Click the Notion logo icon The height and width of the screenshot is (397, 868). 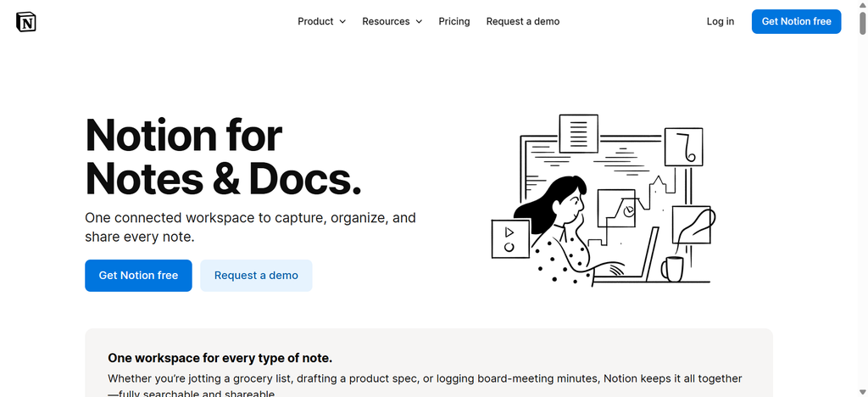[x=26, y=21]
